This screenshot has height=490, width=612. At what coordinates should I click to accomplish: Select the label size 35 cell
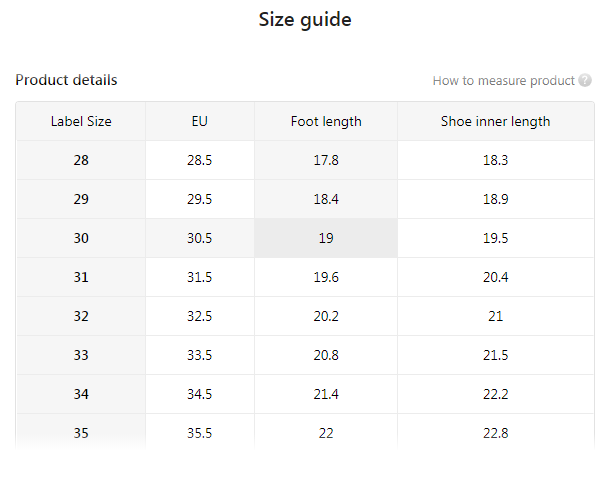tap(81, 433)
